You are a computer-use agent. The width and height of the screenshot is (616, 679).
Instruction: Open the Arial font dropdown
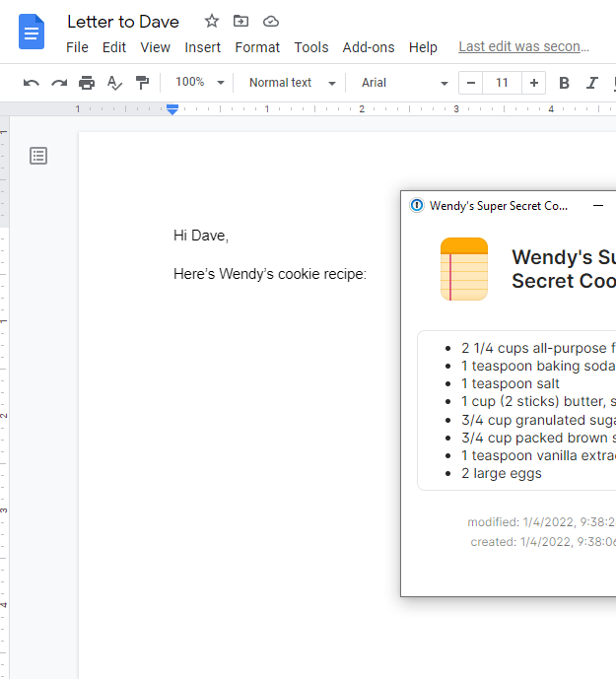[404, 83]
